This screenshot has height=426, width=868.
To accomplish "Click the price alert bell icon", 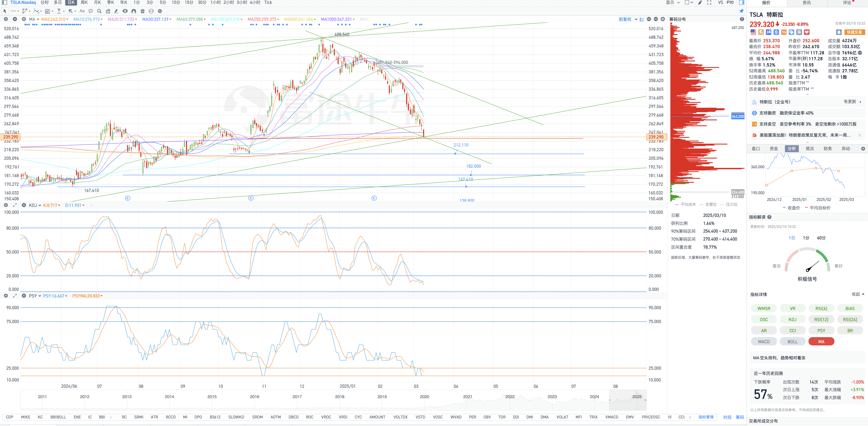I will click(x=839, y=32).
